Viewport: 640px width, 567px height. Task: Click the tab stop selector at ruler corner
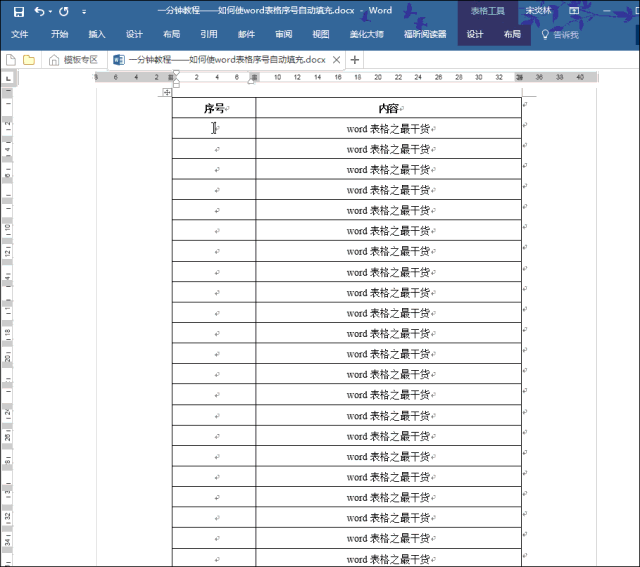coord(8,78)
